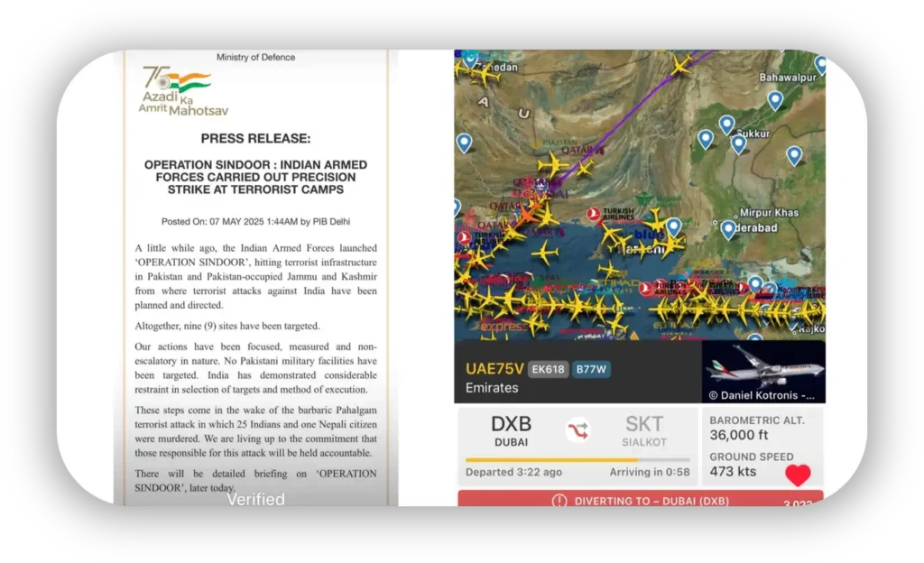Click the Diverting to Dubai (DXB) banner
This screenshot has width=924, height=563.
[x=641, y=499]
